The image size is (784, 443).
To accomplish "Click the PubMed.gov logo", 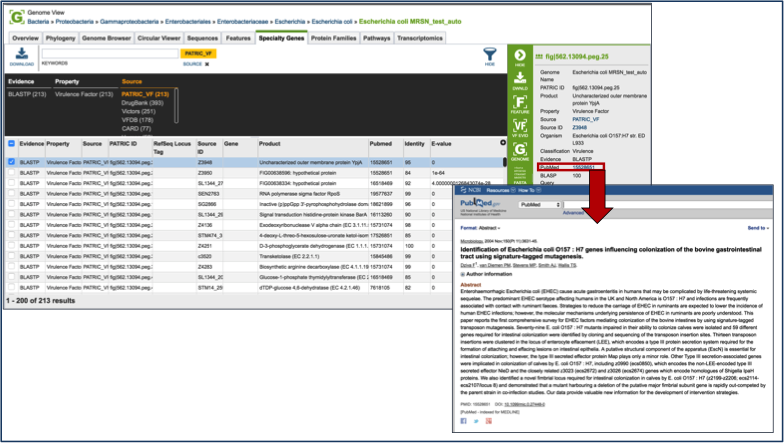I will coord(480,203).
